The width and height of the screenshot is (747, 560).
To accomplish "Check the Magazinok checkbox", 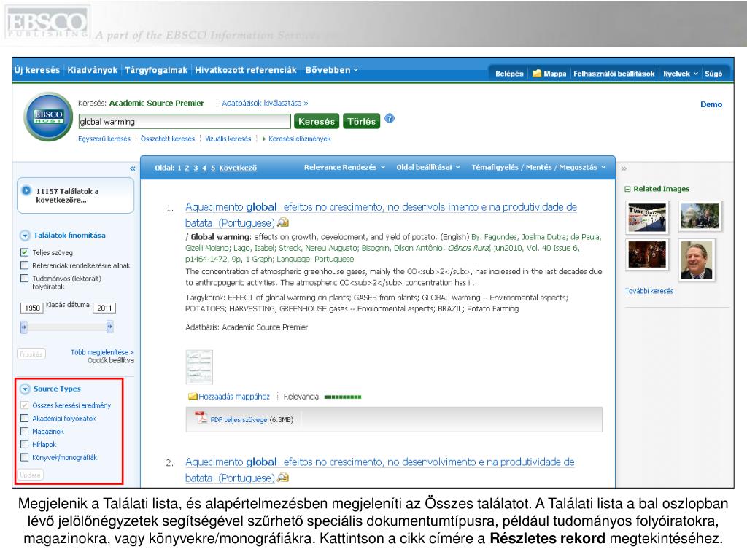I will click(x=24, y=431).
